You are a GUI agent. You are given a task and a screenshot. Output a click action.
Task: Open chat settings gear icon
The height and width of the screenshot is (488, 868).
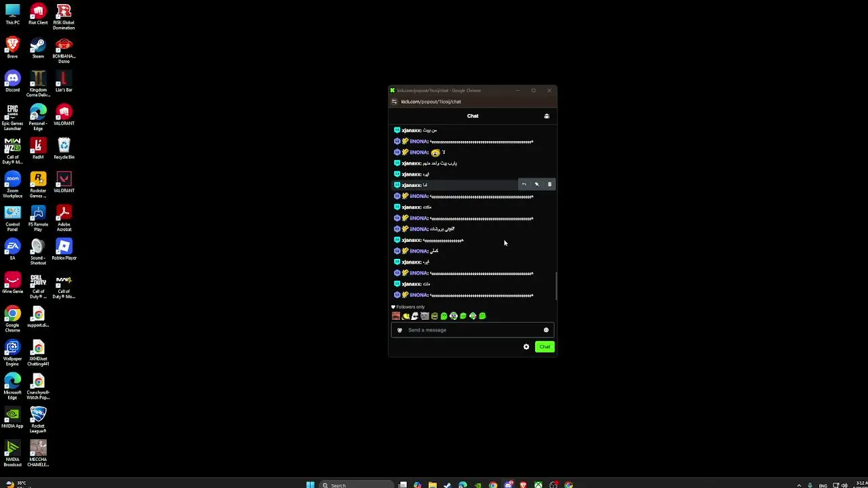point(526,347)
